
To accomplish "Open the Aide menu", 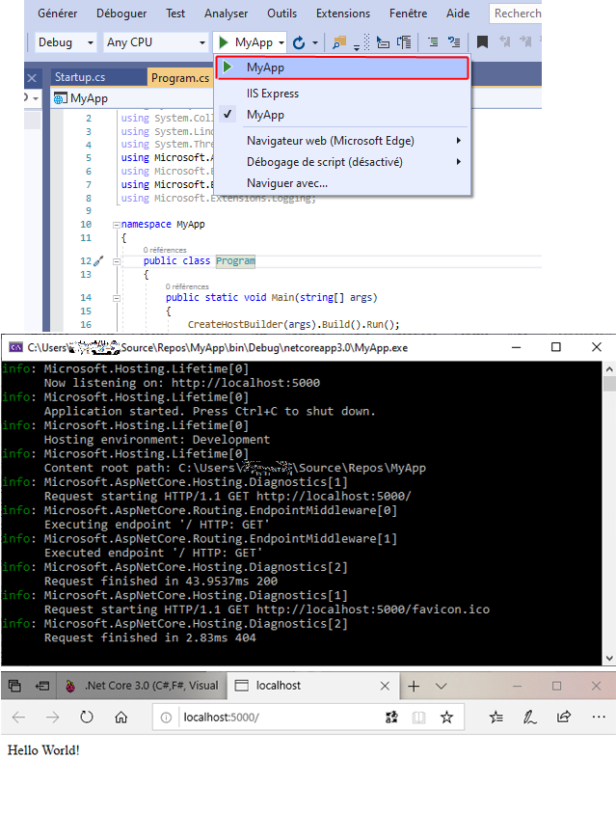I will 458,14.
